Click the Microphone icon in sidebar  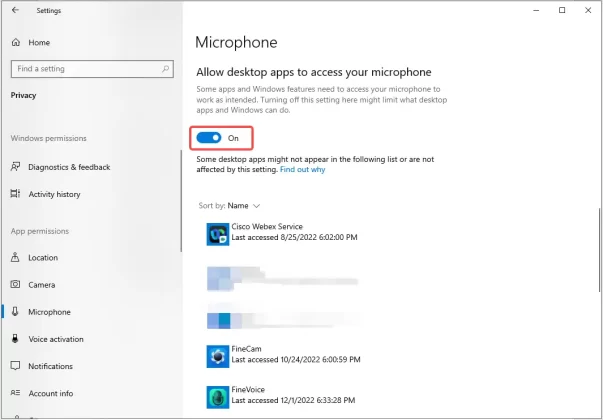pos(15,312)
